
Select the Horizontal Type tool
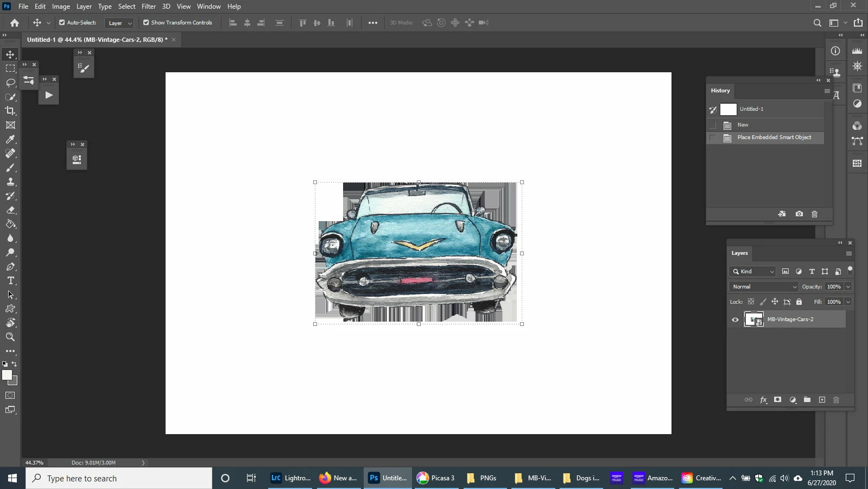pyautogui.click(x=10, y=281)
